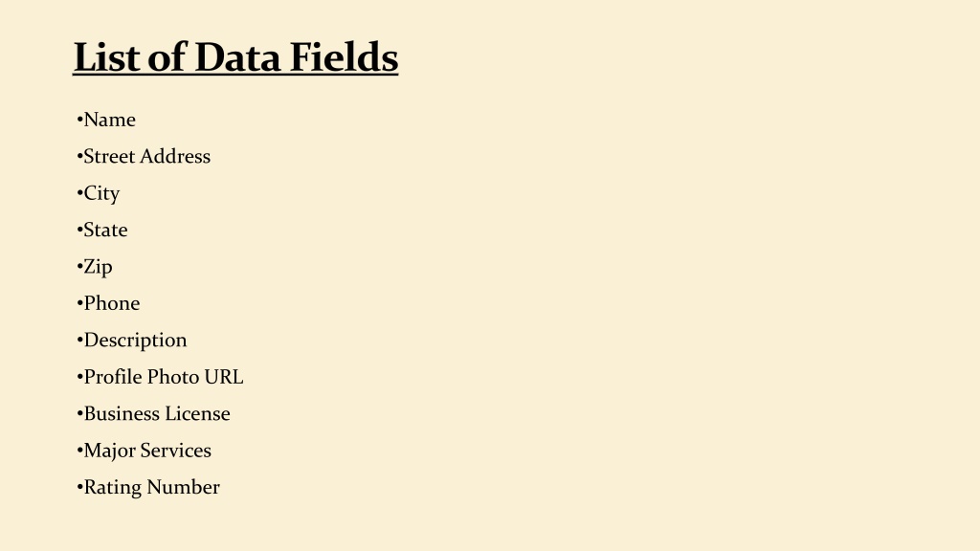This screenshot has height=551, width=980.
Task: Click the word 'Data' in title
Action: click(237, 57)
